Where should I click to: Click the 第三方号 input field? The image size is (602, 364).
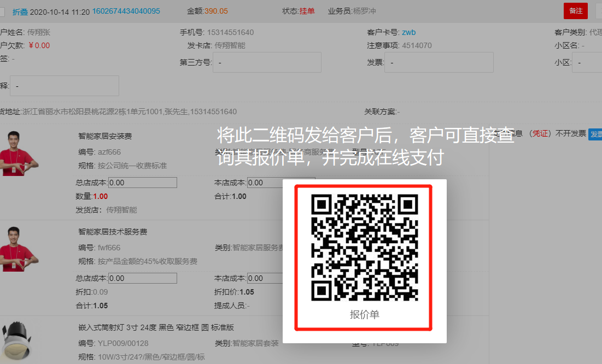point(267,63)
